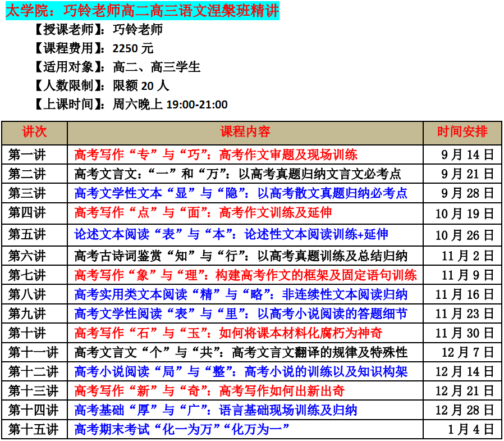
Task: Open the red 高考写作“石”与“玉” lesson
Action: [228, 333]
